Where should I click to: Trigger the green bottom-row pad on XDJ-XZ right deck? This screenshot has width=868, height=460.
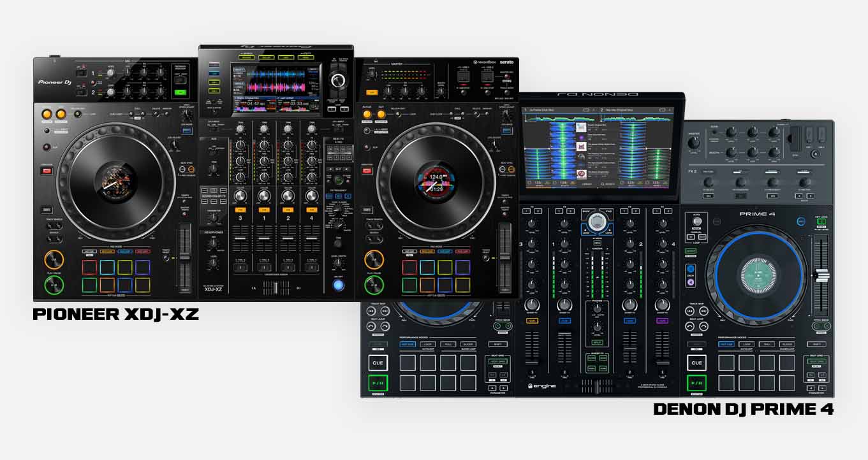(x=409, y=285)
